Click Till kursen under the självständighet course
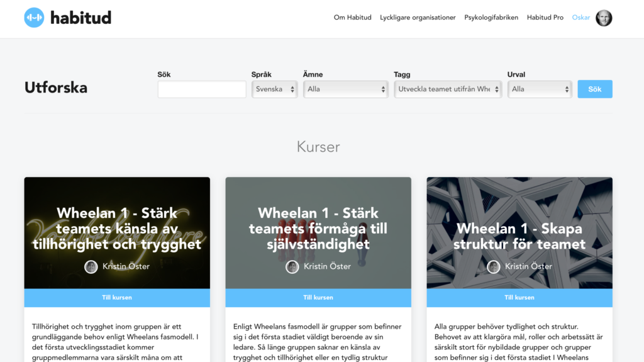 pyautogui.click(x=318, y=297)
